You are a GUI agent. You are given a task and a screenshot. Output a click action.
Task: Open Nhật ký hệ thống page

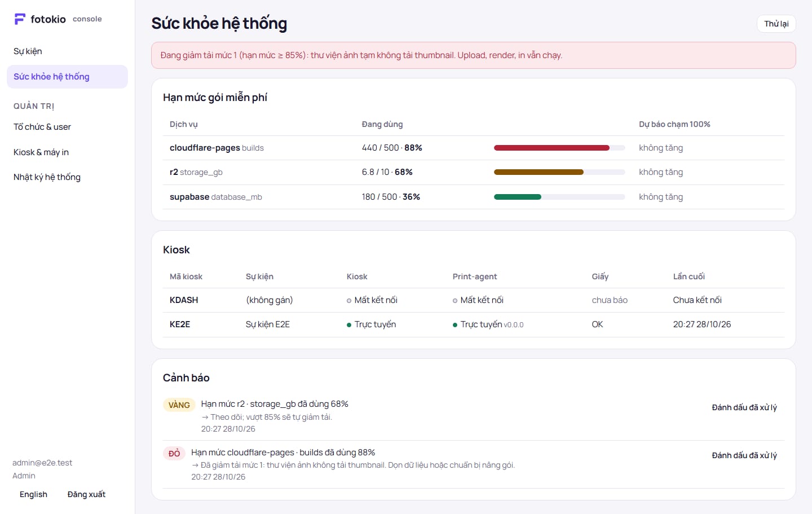[67, 177]
